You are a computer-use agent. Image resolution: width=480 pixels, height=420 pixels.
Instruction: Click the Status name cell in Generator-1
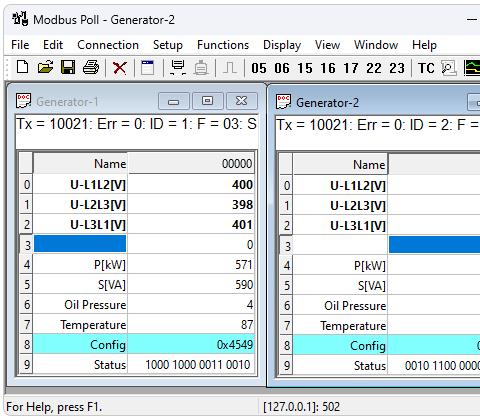pyautogui.click(x=80, y=364)
